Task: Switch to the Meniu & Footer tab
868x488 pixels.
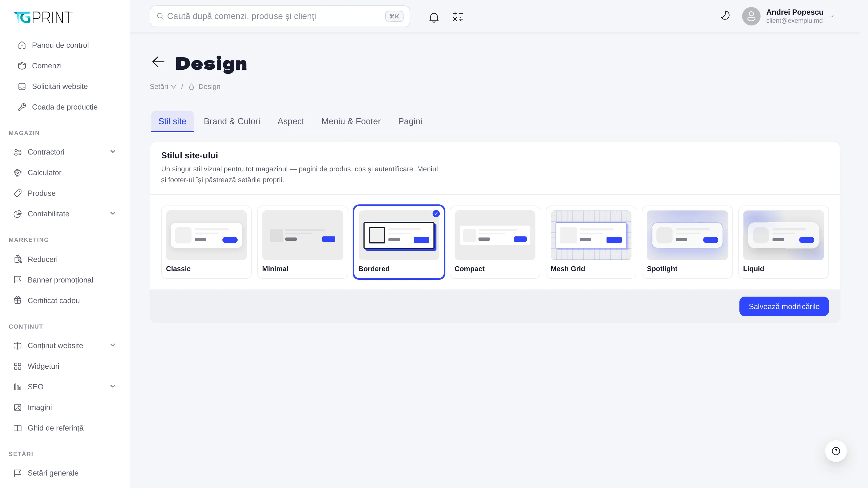Action: pyautogui.click(x=351, y=121)
